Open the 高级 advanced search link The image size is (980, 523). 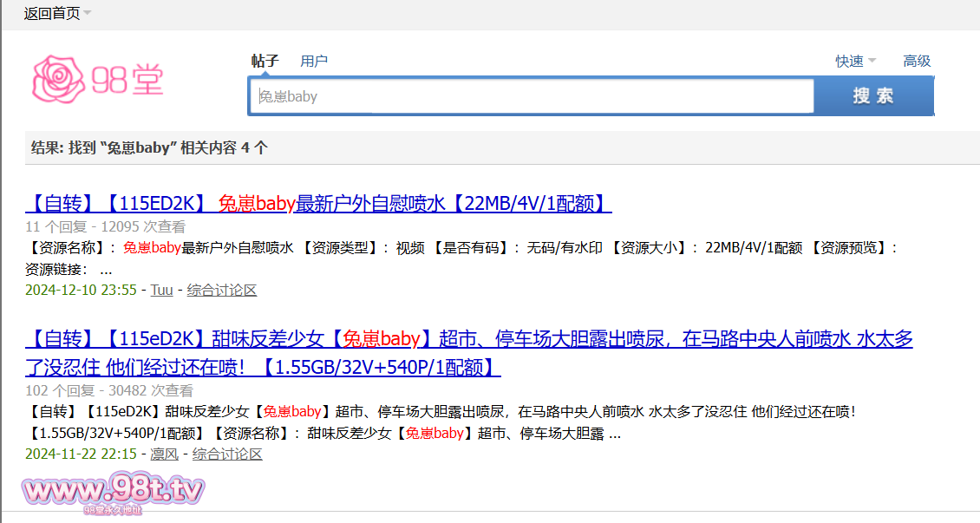917,61
